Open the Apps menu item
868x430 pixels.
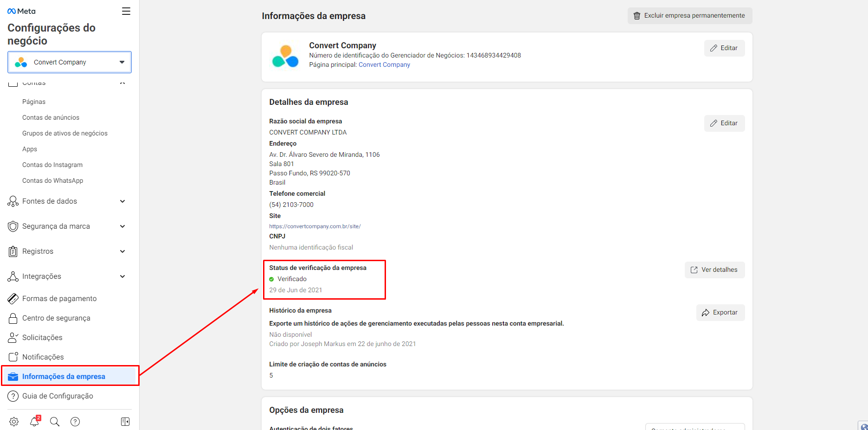tap(30, 149)
